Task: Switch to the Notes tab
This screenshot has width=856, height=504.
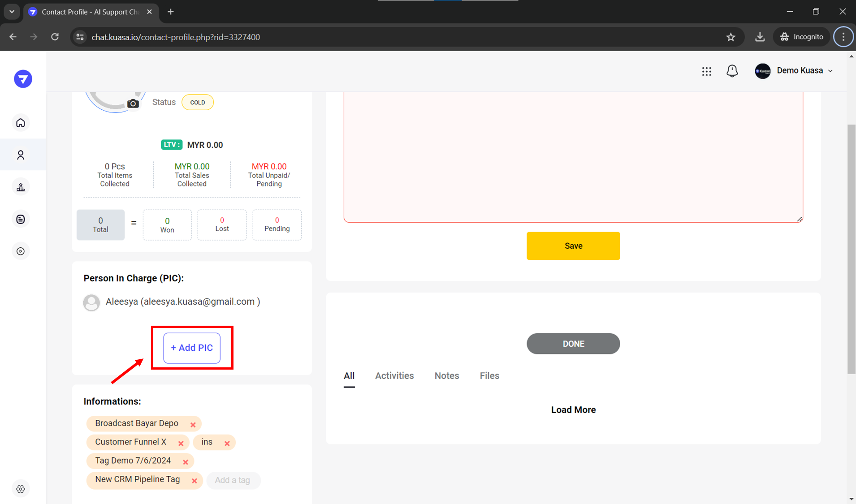Action: point(446,376)
